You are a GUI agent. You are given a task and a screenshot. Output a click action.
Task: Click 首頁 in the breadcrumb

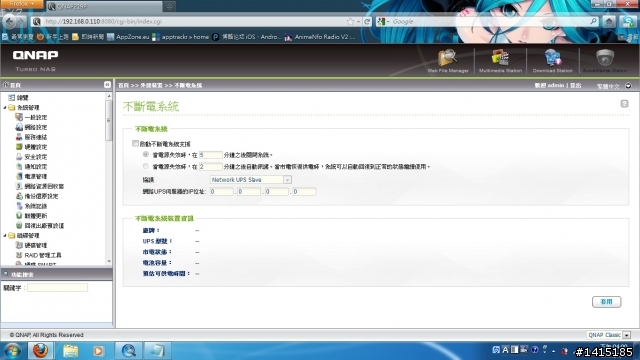(123, 85)
